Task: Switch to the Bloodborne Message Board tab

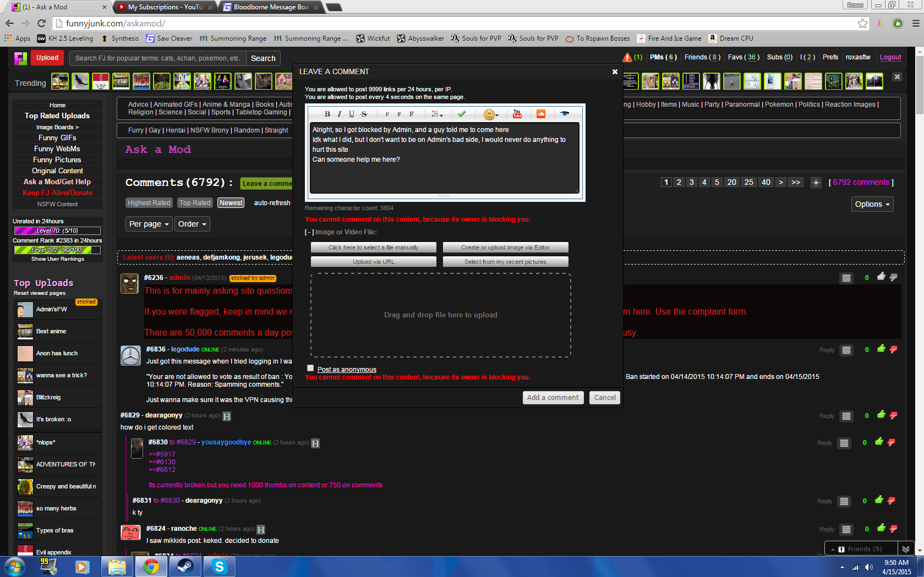Action: [271, 7]
